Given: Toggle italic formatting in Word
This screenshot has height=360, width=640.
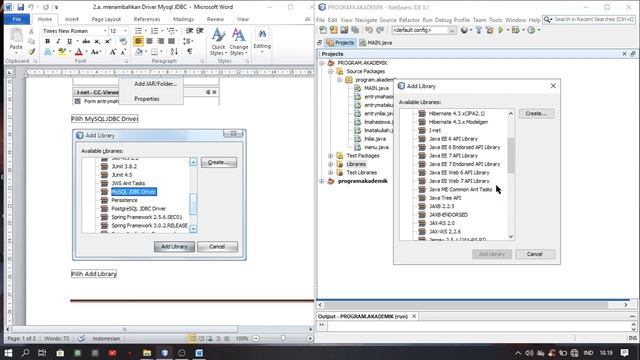Looking at the screenshot, I should click(x=58, y=41).
